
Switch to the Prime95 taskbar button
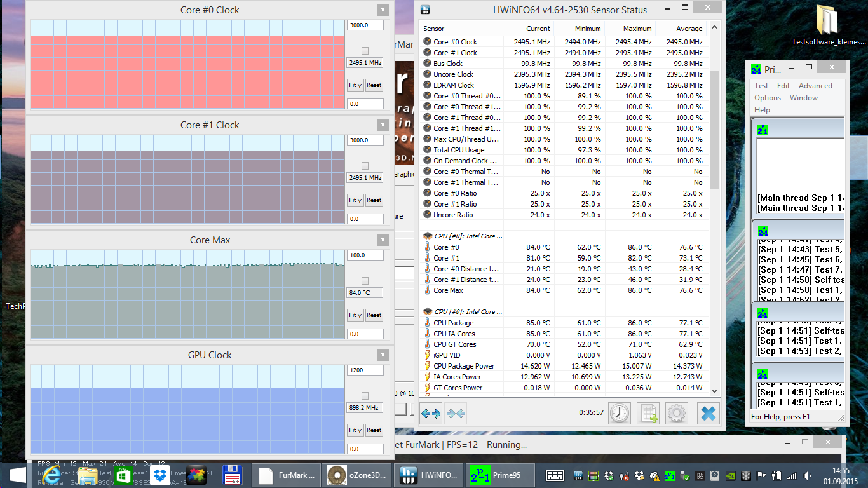(500, 475)
